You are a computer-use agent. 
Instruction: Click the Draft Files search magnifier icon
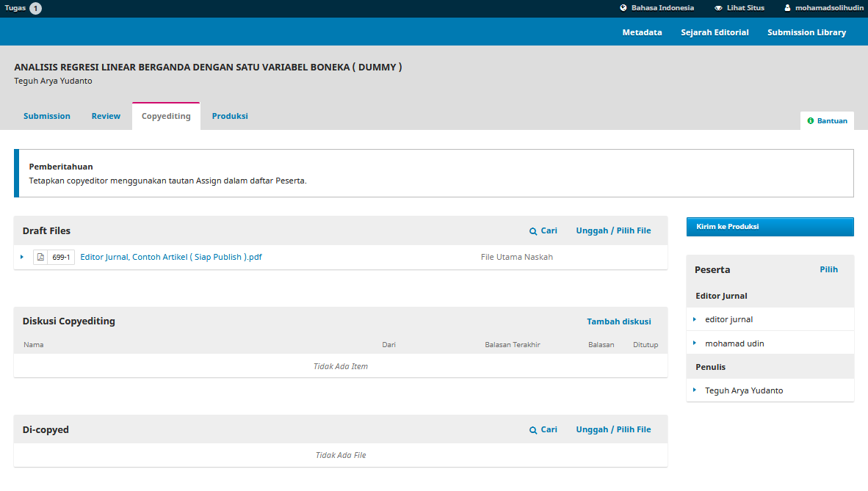pos(533,231)
